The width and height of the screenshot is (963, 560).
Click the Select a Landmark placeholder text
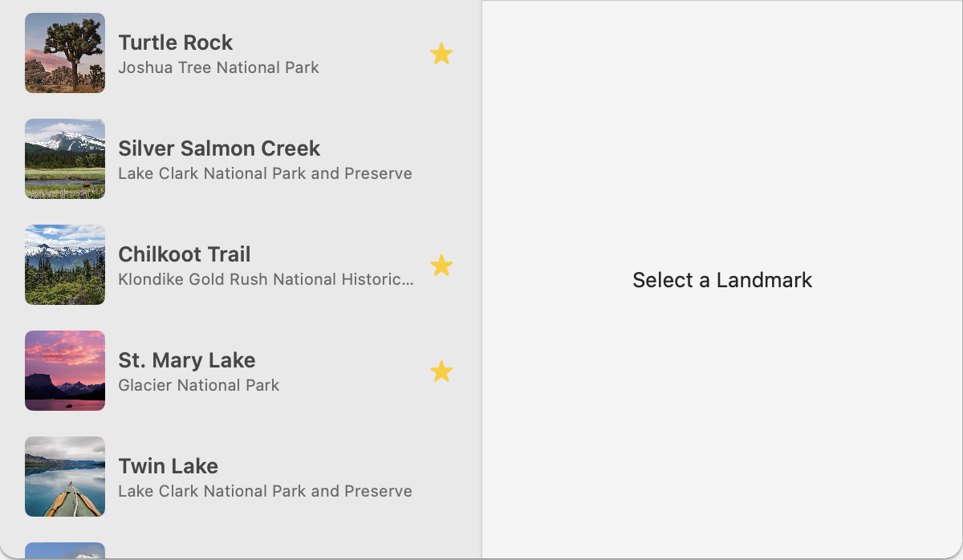(x=721, y=280)
